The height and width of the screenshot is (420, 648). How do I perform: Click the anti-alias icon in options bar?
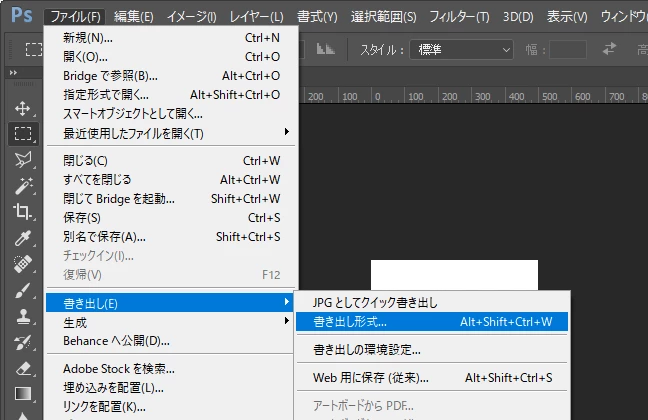[325, 49]
